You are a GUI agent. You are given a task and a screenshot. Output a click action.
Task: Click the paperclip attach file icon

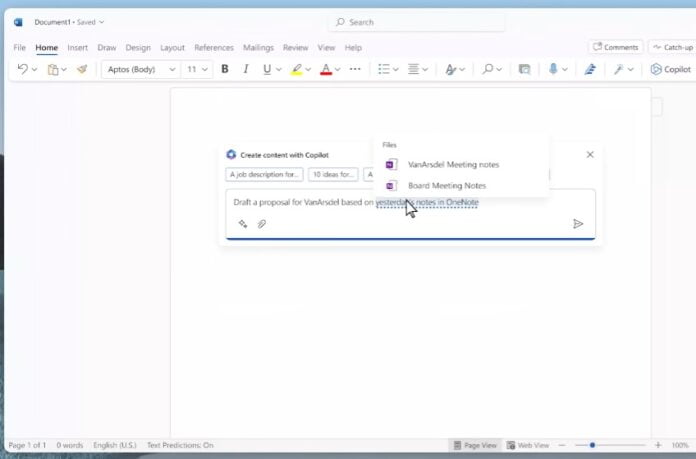tap(261, 224)
